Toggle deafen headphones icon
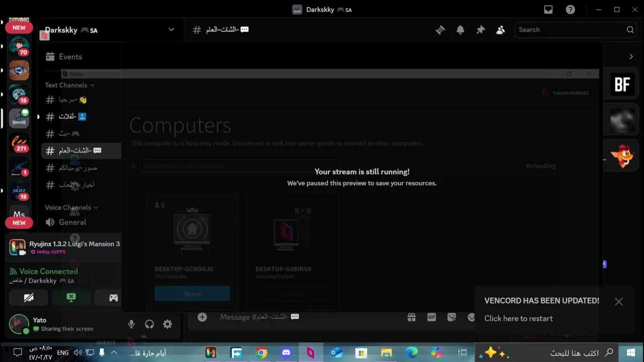The image size is (644, 362). (x=149, y=324)
